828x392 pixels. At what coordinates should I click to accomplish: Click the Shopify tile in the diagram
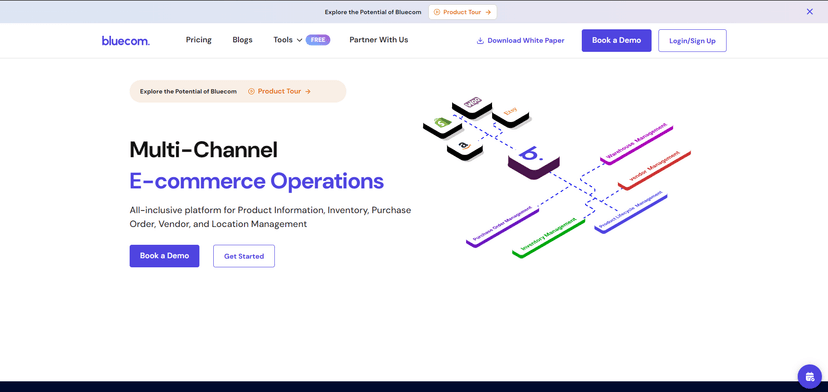click(x=443, y=126)
